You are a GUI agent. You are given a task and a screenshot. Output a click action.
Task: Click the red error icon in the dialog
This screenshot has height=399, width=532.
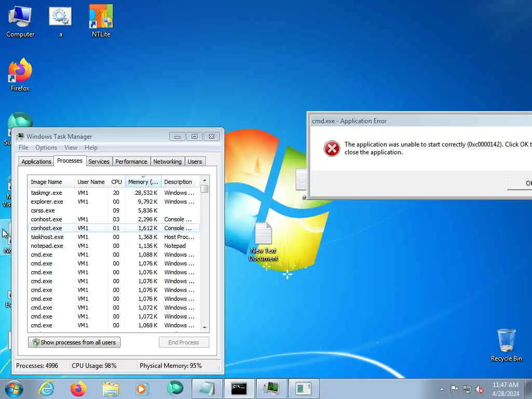tap(331, 149)
